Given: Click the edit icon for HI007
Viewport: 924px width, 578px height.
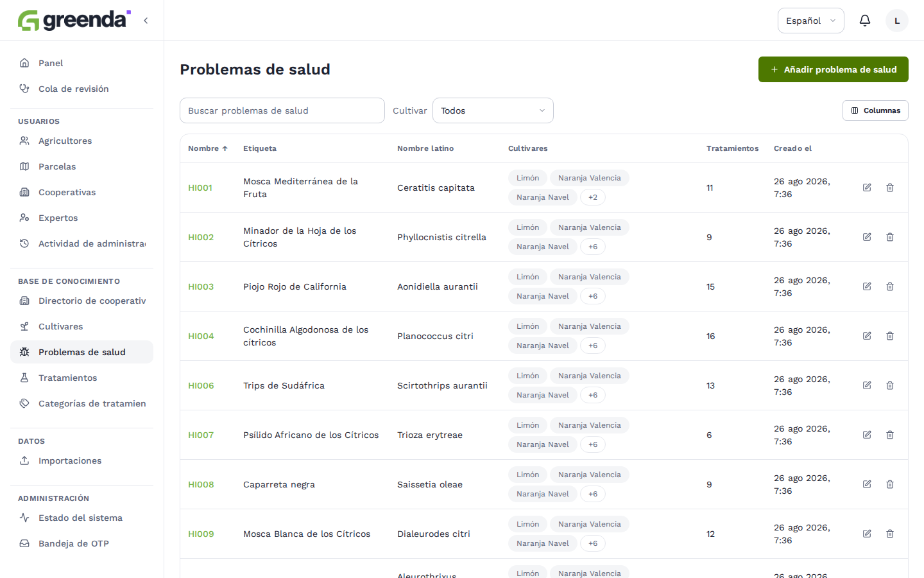Looking at the screenshot, I should click(867, 435).
